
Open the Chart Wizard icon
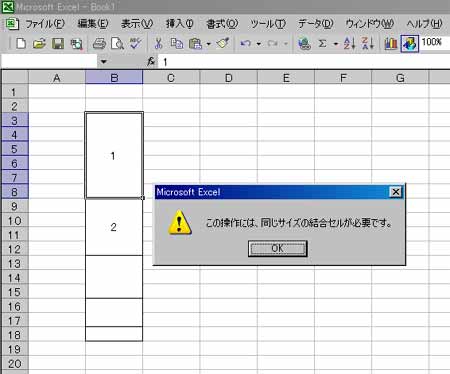pos(391,43)
